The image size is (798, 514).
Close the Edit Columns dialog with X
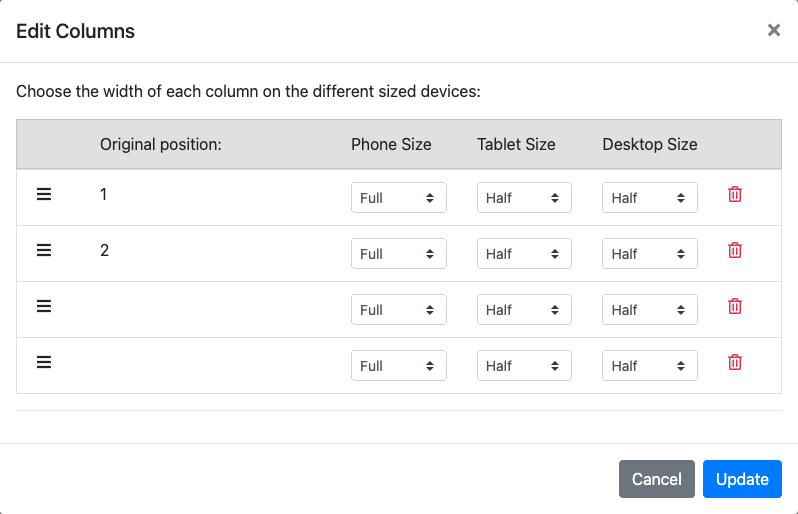[773, 31]
